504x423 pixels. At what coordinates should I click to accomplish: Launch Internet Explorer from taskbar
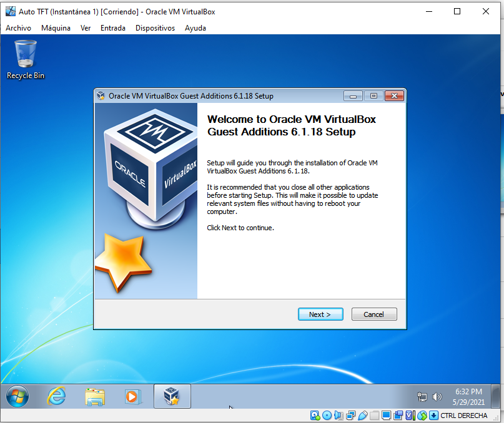[57, 396]
